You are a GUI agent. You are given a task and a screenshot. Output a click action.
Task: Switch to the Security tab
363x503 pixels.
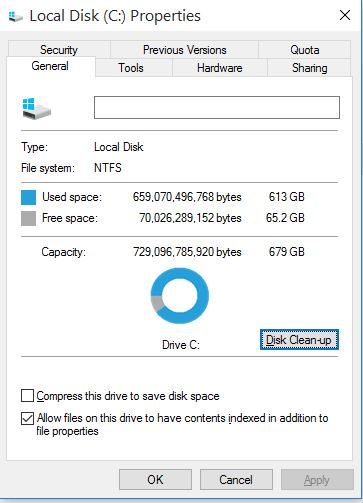coord(59,49)
